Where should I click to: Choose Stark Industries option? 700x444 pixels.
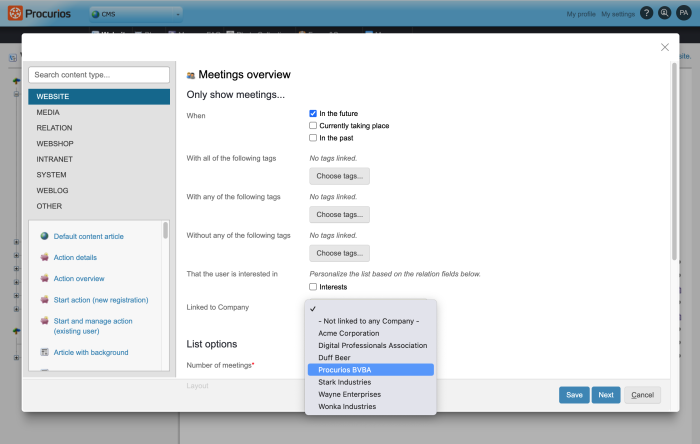(371, 382)
